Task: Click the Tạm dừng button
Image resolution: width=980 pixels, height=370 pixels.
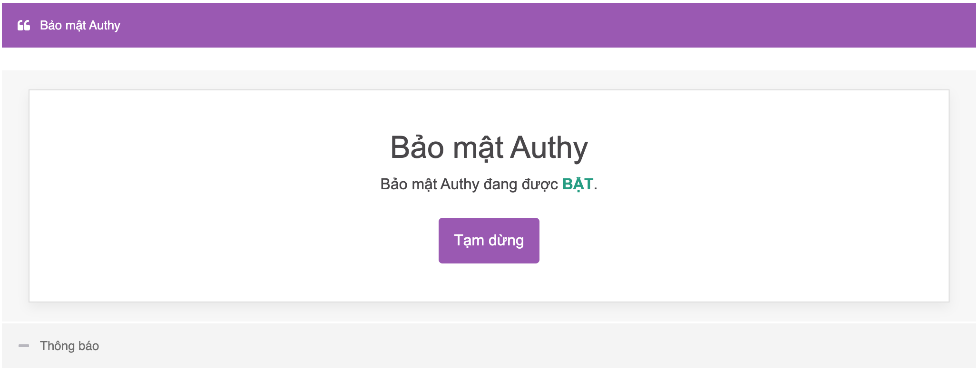Action: (x=489, y=241)
